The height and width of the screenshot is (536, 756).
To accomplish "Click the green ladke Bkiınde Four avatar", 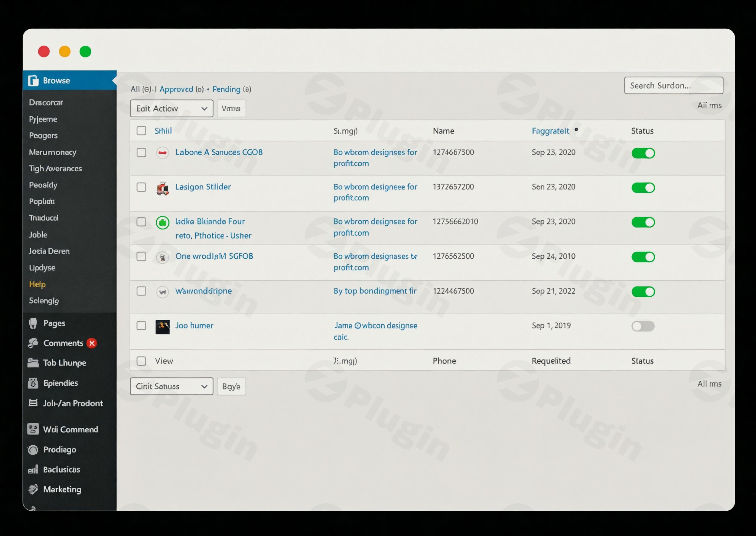I will 162,222.
